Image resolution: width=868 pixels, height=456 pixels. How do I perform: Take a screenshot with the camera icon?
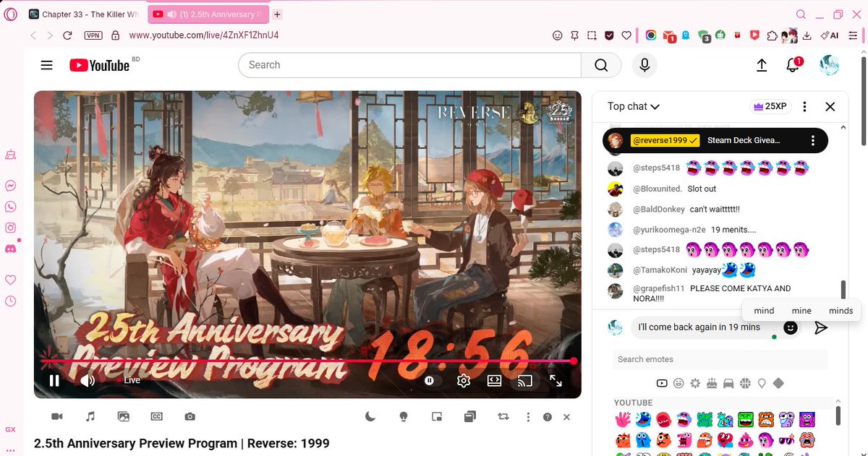tap(190, 417)
